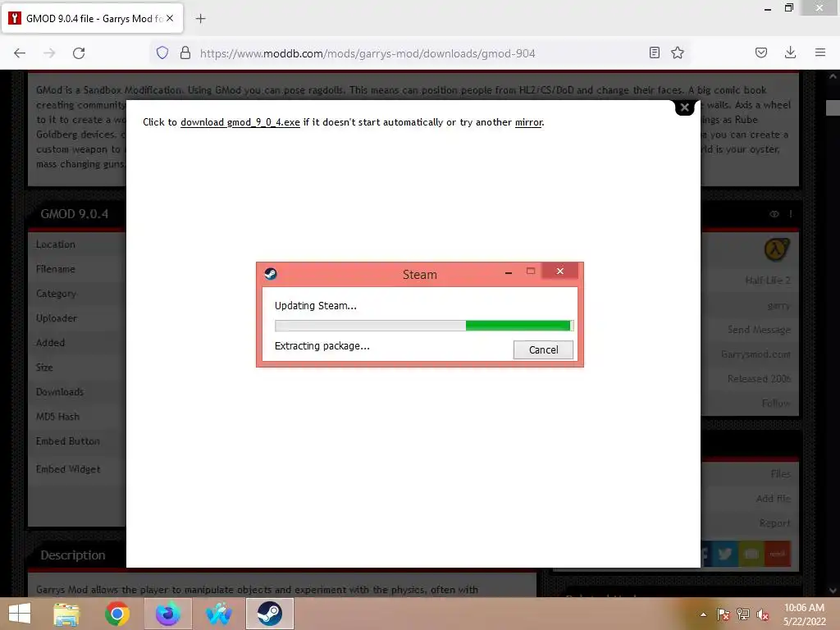The height and width of the screenshot is (630, 840).
Task: Click Send Message link
Action: pyautogui.click(x=759, y=330)
